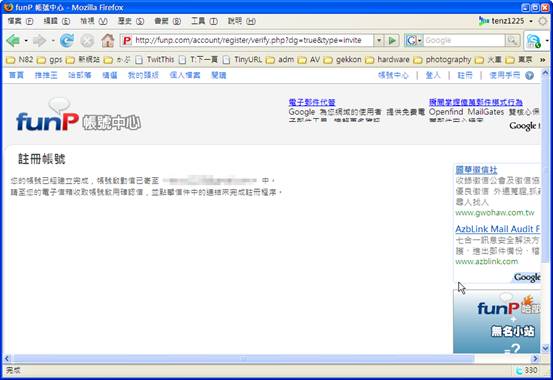The image size is (553, 380).
Task: Click the funP 無名小站 banner image
Action: point(497,322)
